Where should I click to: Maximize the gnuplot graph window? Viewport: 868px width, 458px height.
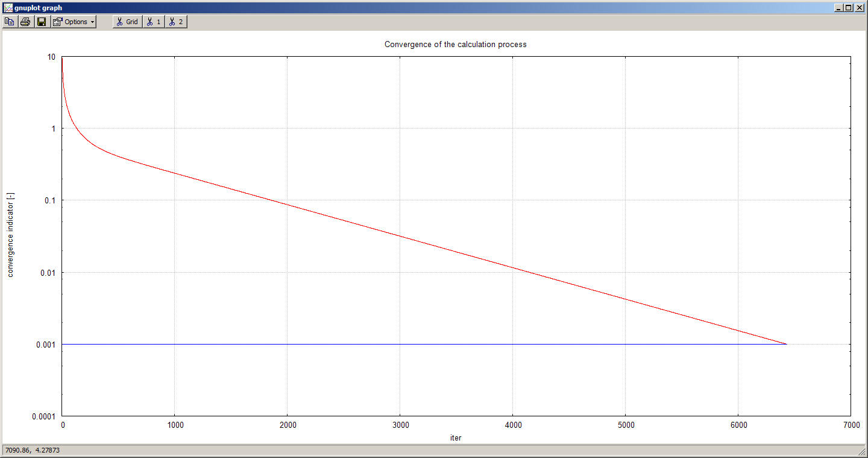[848, 8]
